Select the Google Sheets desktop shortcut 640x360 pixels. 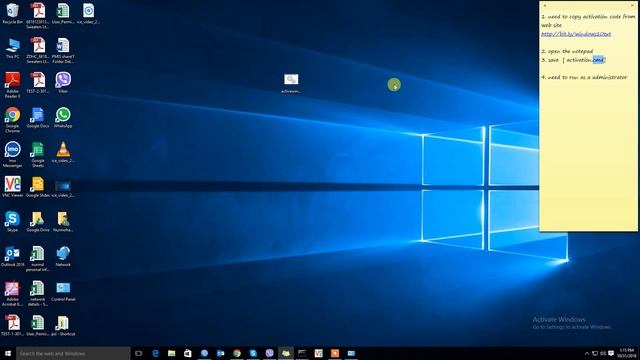tap(38, 154)
